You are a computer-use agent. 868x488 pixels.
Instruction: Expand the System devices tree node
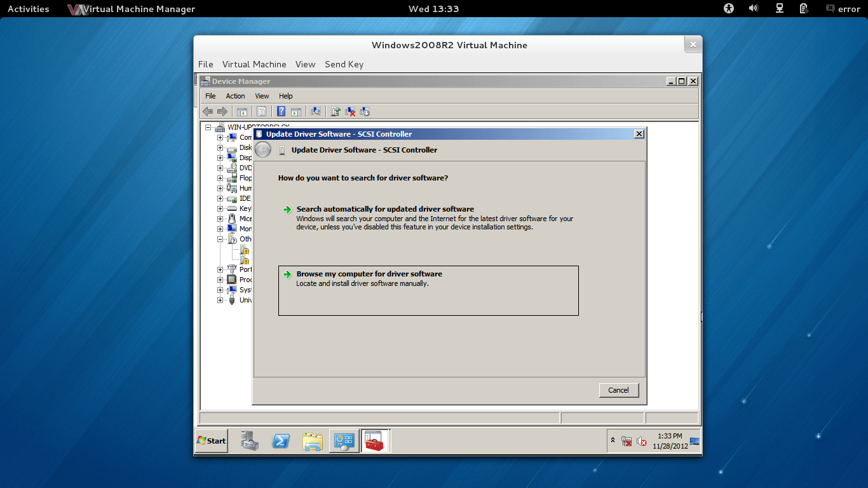(220, 290)
